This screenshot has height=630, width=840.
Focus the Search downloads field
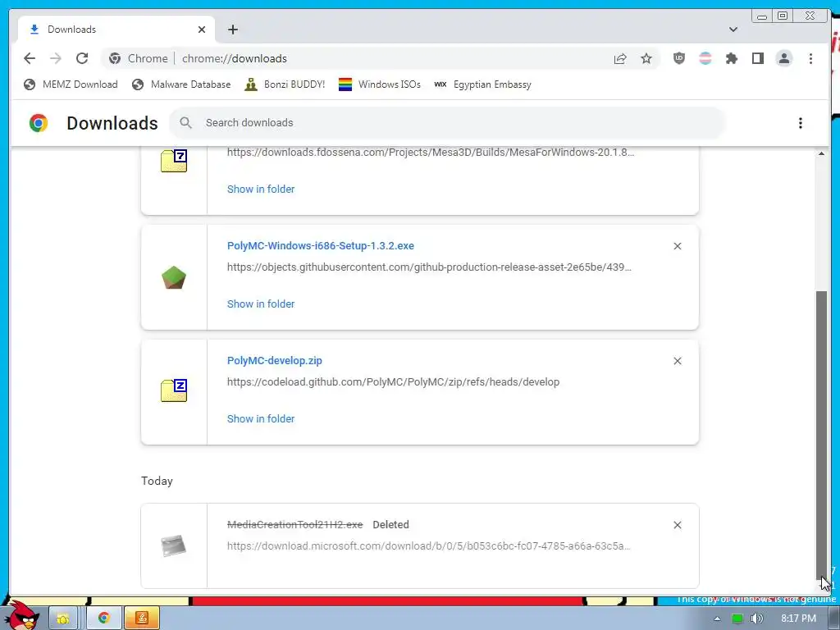pos(447,123)
